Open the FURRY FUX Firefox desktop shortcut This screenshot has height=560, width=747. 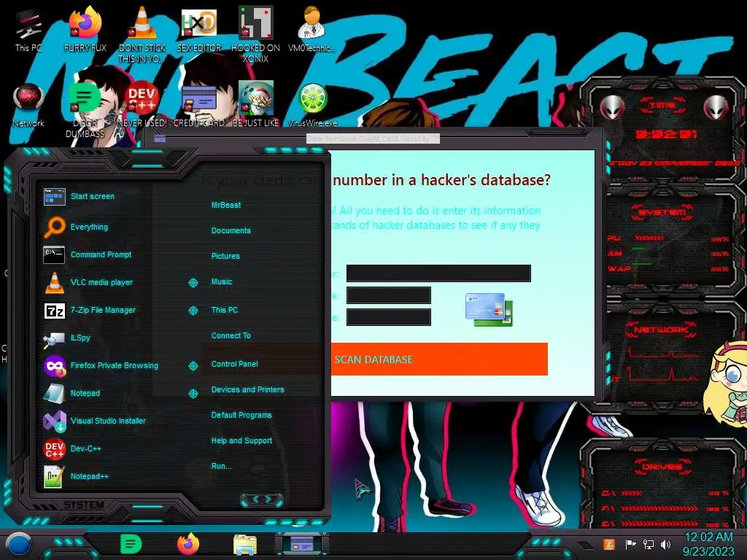point(85,29)
